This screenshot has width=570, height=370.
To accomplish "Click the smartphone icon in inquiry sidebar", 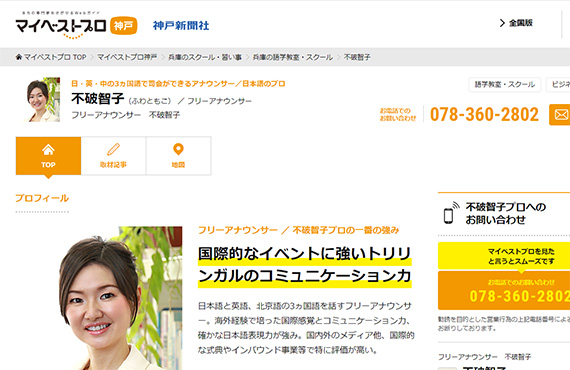I will pyautogui.click(x=450, y=213).
